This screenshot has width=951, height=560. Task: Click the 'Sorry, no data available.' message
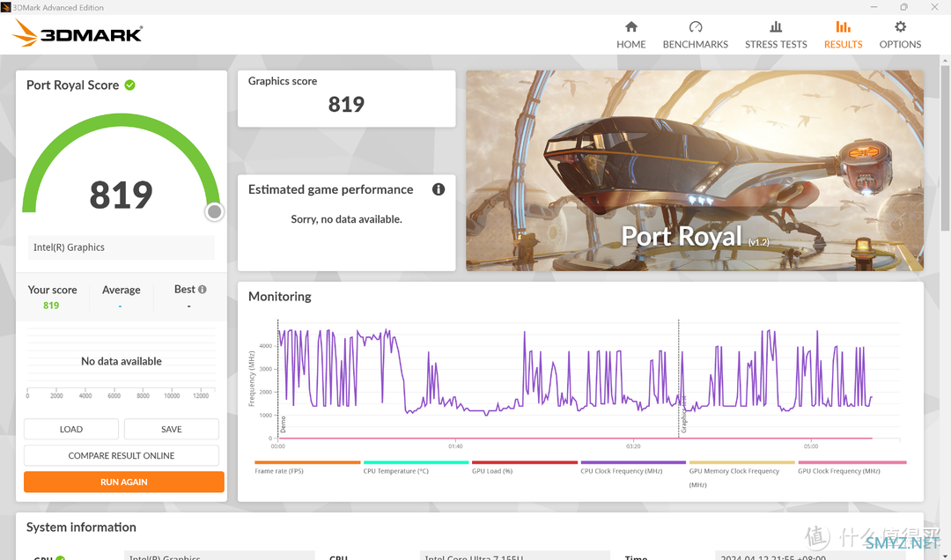pyautogui.click(x=346, y=219)
